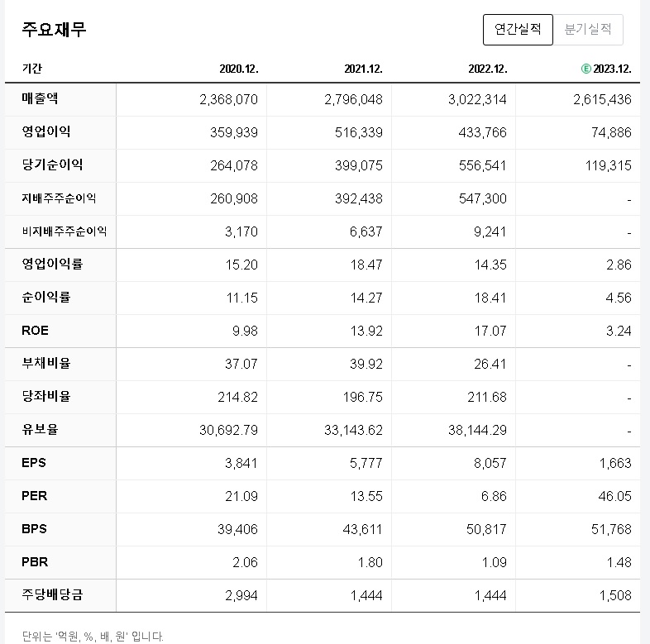Screen dimensions: 650x644
Task: Select dividend value 2,994
Action: point(241,596)
